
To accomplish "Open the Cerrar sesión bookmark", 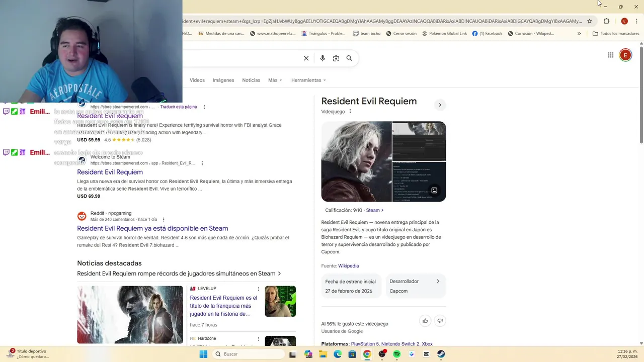I will click(401, 34).
